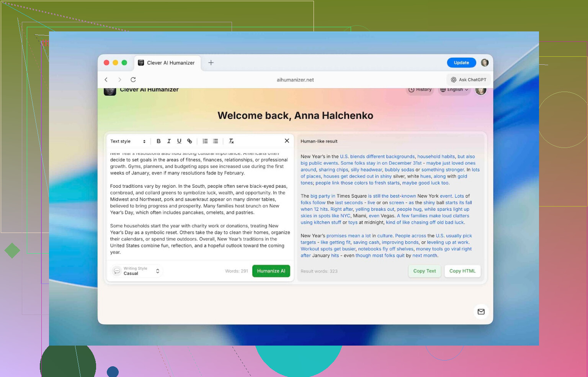Open the mail contact button
The image size is (588, 377).
481,311
